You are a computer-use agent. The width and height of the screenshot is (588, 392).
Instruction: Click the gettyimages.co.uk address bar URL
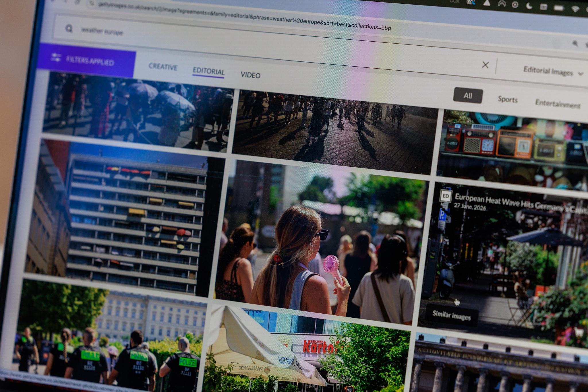(x=244, y=16)
